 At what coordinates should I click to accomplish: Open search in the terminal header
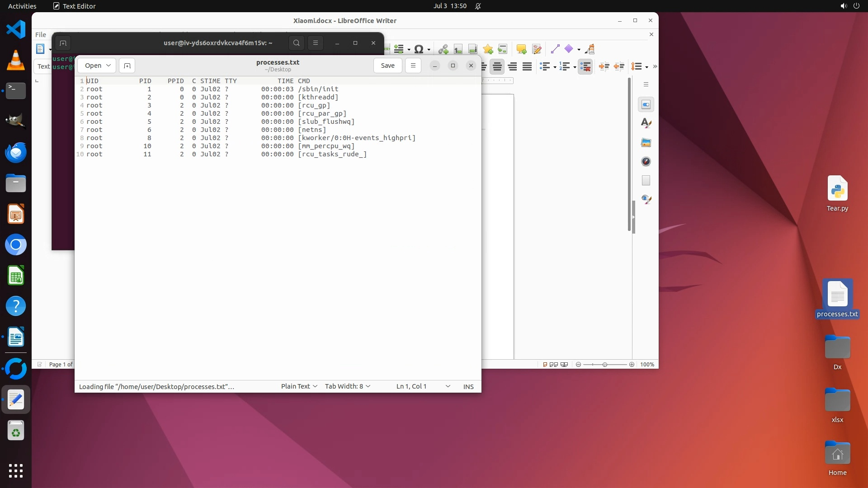point(296,43)
